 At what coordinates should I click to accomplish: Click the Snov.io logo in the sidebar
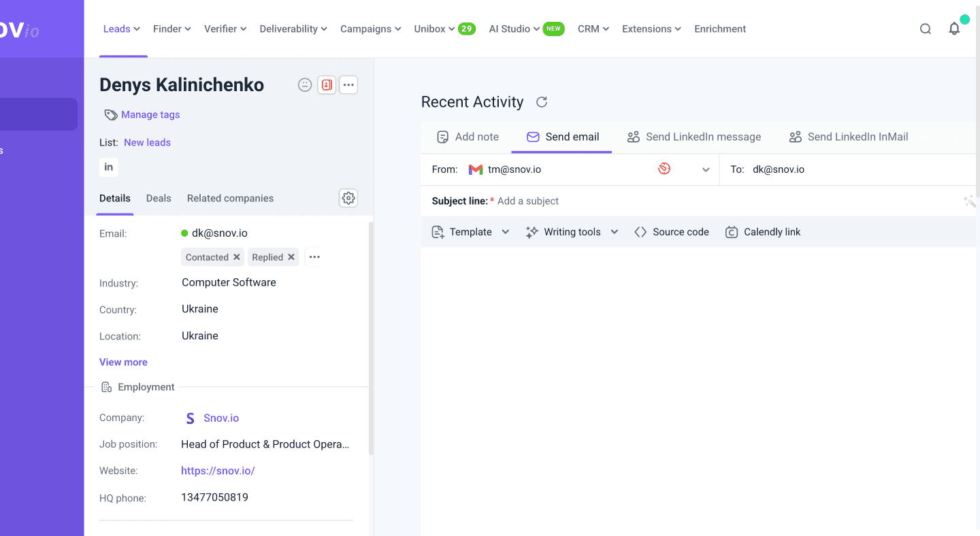click(20, 29)
